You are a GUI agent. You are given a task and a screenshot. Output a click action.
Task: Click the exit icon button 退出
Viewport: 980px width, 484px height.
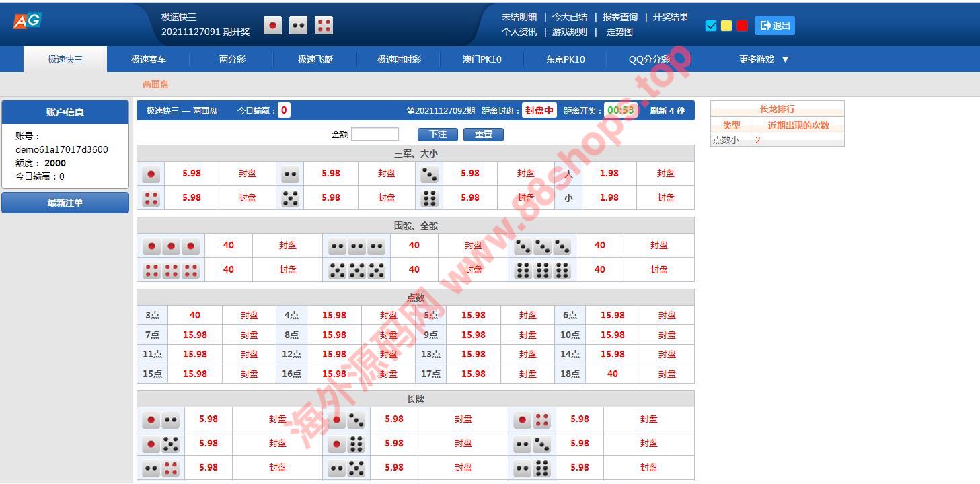coord(774,26)
